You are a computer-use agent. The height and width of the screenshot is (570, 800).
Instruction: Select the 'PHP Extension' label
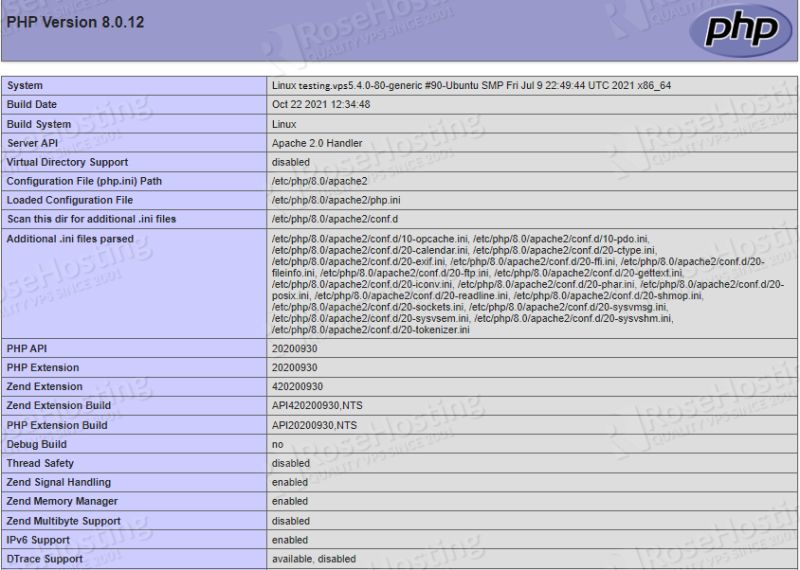(x=43, y=367)
